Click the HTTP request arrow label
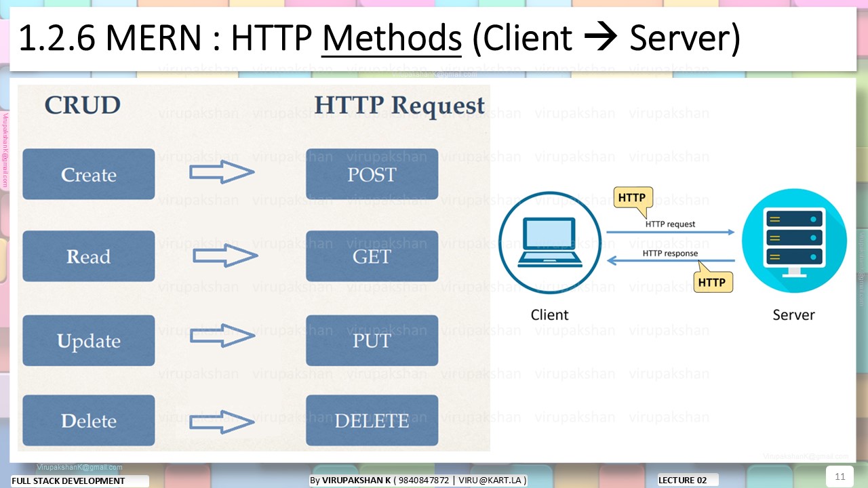This screenshot has height=488, width=868. pyautogui.click(x=670, y=224)
